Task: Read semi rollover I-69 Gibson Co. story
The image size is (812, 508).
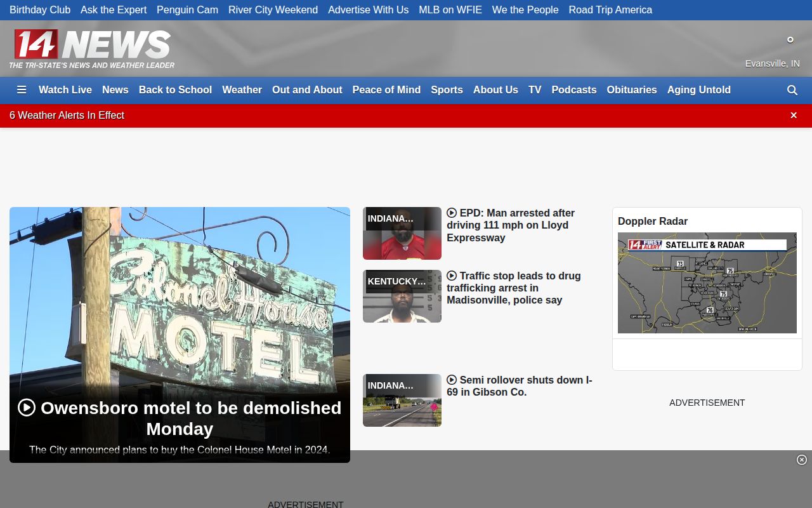Action: click(x=520, y=386)
